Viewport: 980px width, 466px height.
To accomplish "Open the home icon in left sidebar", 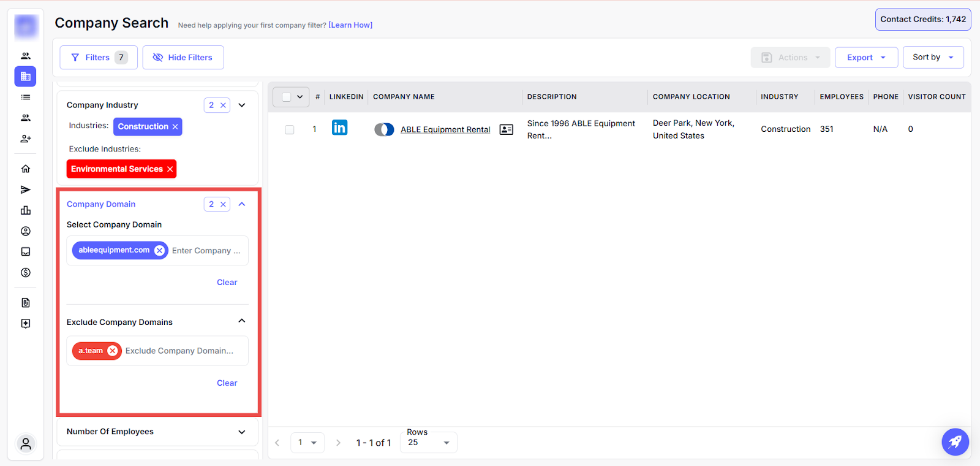I will 26,169.
